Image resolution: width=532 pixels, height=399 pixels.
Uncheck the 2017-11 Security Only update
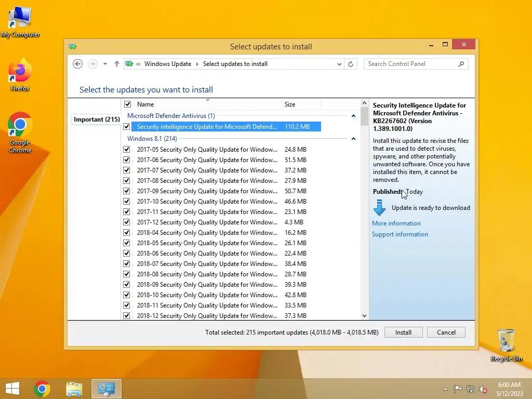click(127, 212)
